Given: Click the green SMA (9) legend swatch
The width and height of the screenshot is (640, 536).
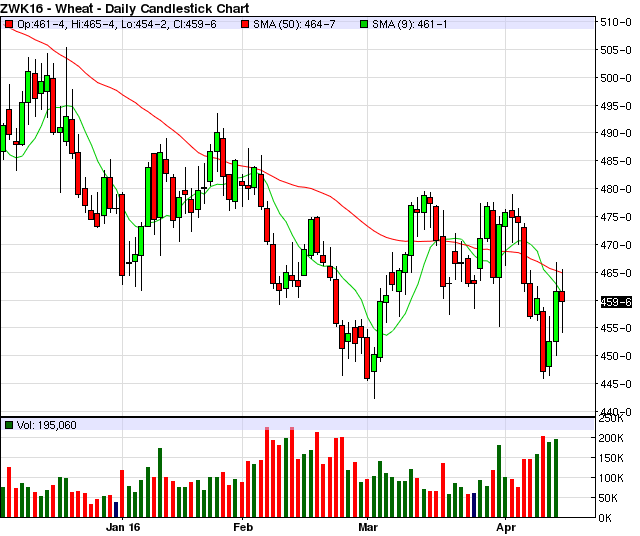Looking at the screenshot, I should click(364, 24).
